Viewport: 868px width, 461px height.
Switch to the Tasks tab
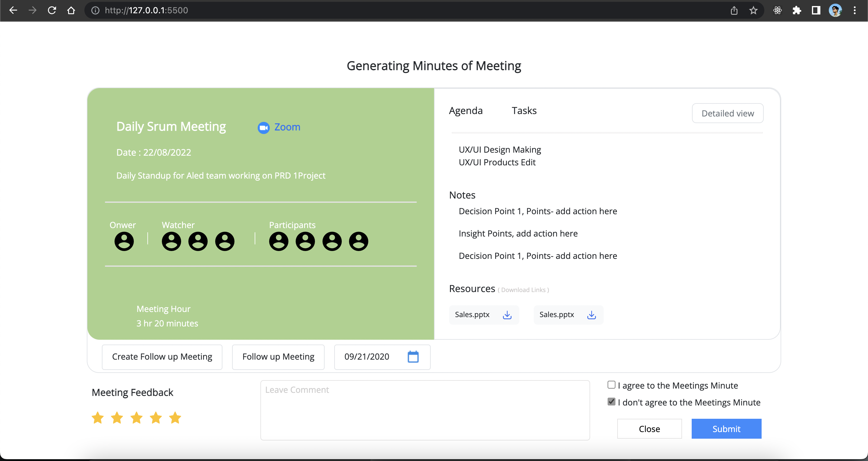[524, 111]
